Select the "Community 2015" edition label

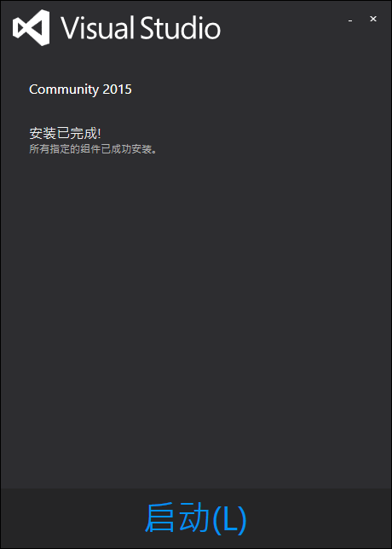[x=80, y=90]
